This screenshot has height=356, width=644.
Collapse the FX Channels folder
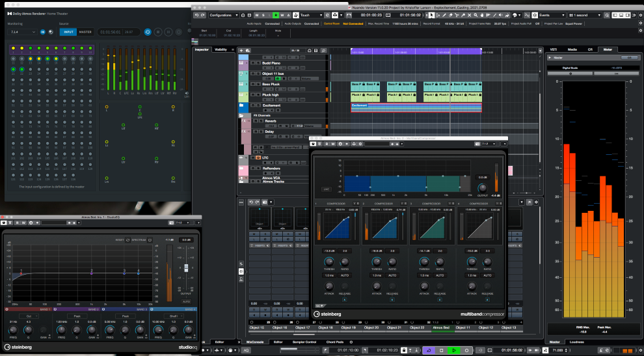pos(241,115)
